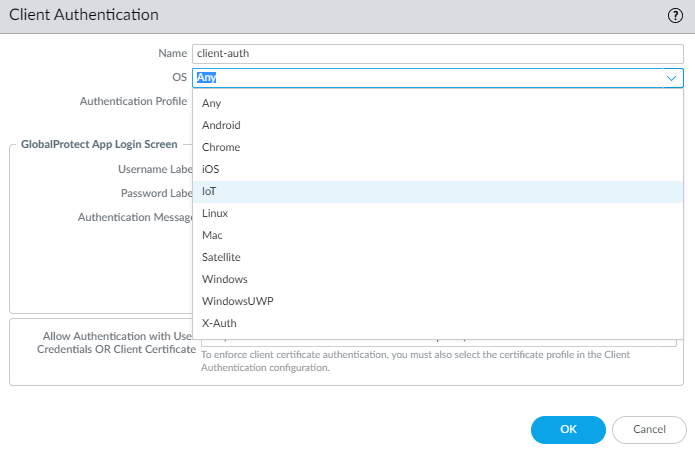
Task: Click the help question mark icon
Action: [675, 16]
